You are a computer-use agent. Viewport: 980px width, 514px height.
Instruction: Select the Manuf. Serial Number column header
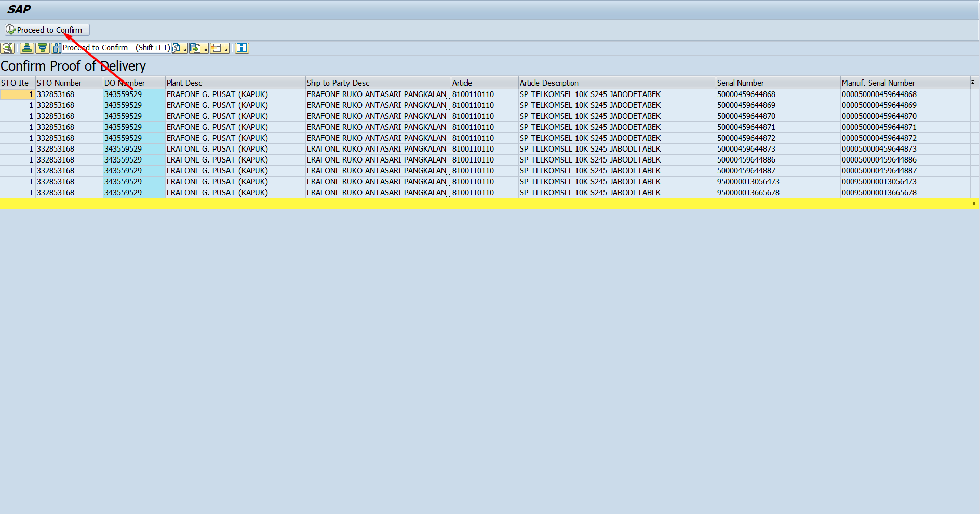tap(904, 83)
